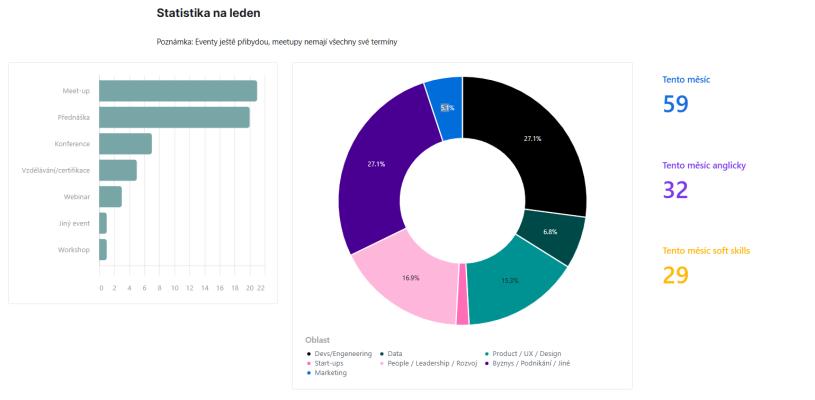Toggle Devs/Engeneering legend item
This screenshot has width=815, height=400.
click(x=339, y=354)
